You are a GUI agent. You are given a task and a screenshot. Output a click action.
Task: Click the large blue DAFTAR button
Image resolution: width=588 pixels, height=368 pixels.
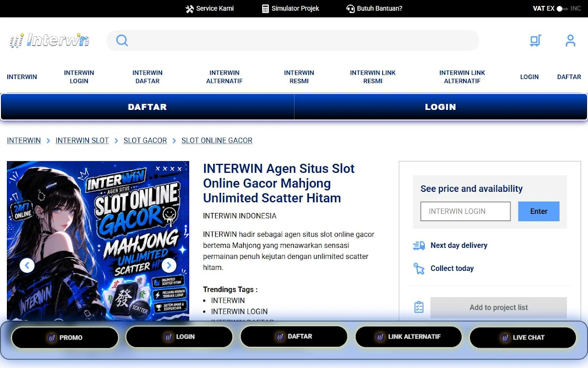click(x=147, y=107)
